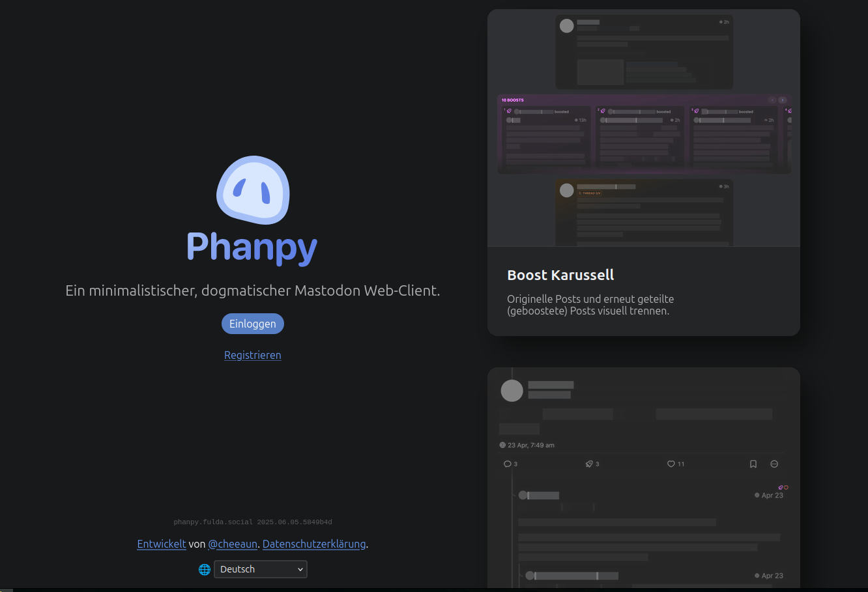
Task: Open the Registrieren link
Action: pyautogui.click(x=253, y=355)
